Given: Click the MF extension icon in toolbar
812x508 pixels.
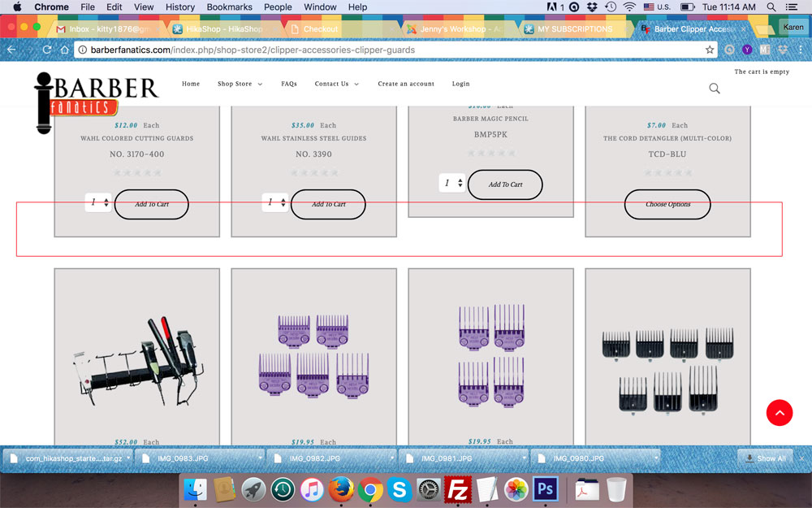Looking at the screenshot, I should [765, 50].
